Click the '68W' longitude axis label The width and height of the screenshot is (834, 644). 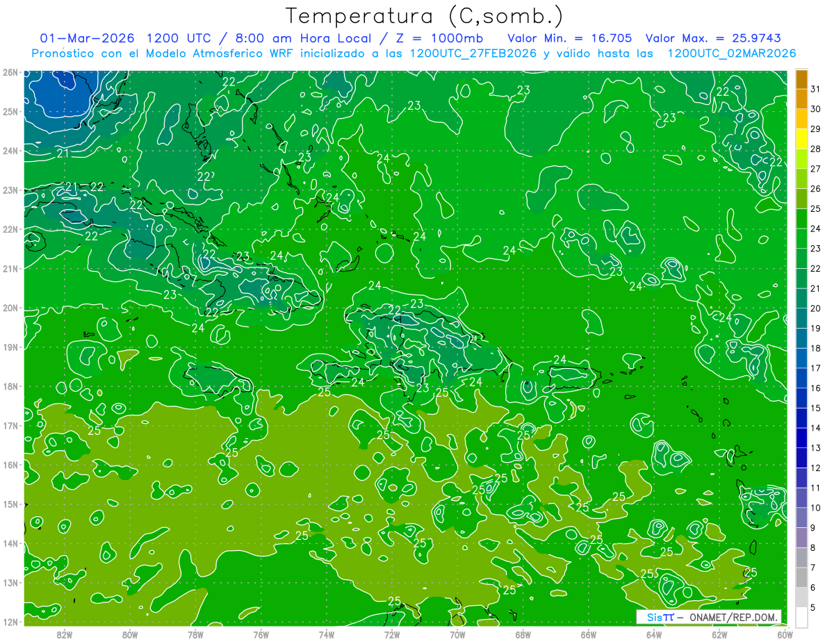pos(523,634)
